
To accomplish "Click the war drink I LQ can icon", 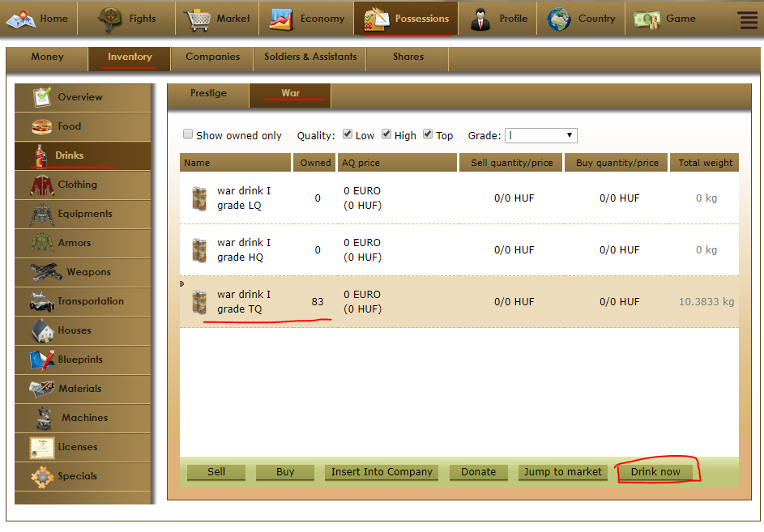I will (x=199, y=198).
